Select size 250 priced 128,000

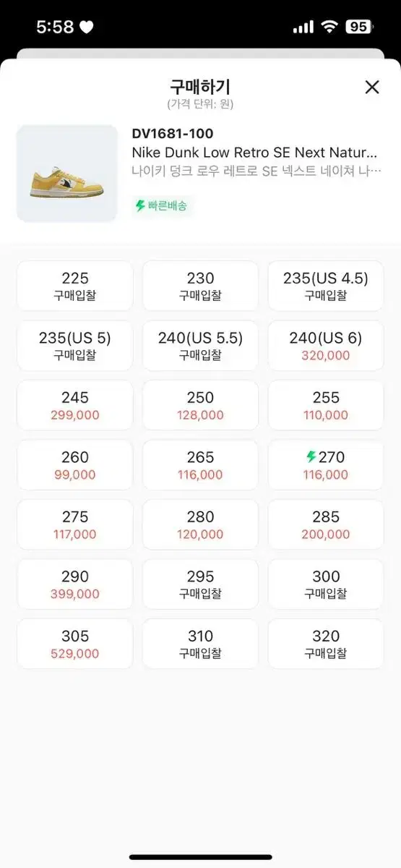click(200, 405)
